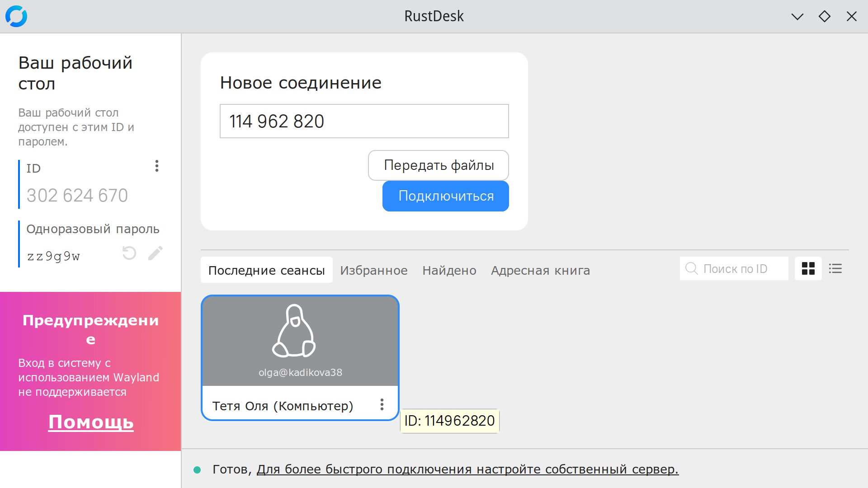The width and height of the screenshot is (868, 488).
Task: Select the Последние сеансы tab
Action: click(x=266, y=270)
